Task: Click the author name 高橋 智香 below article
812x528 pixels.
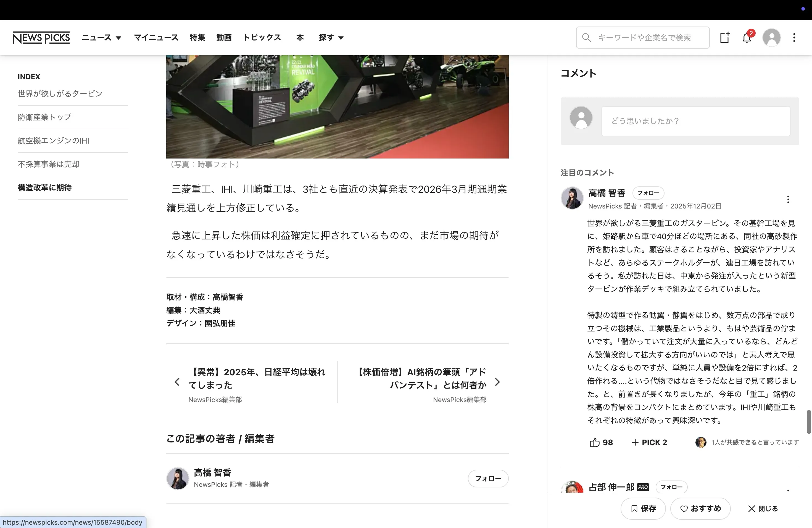Action: (213, 472)
